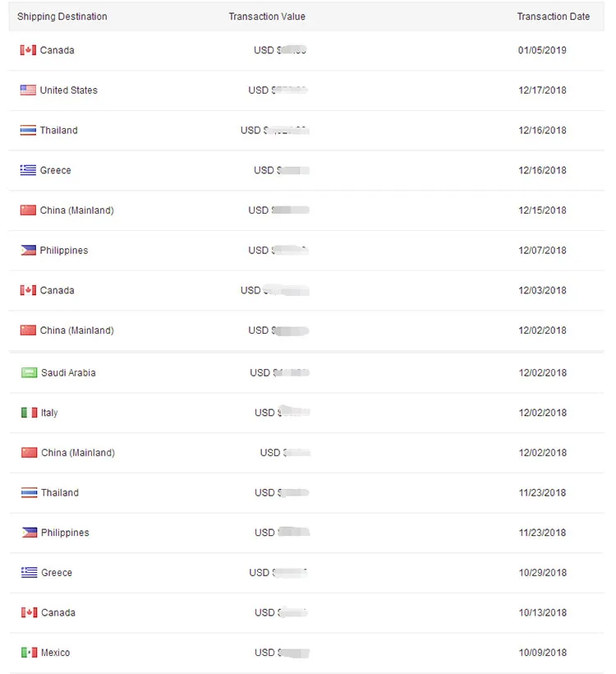The image size is (616, 674).
Task: Click the Italy flag icon
Action: (29, 413)
